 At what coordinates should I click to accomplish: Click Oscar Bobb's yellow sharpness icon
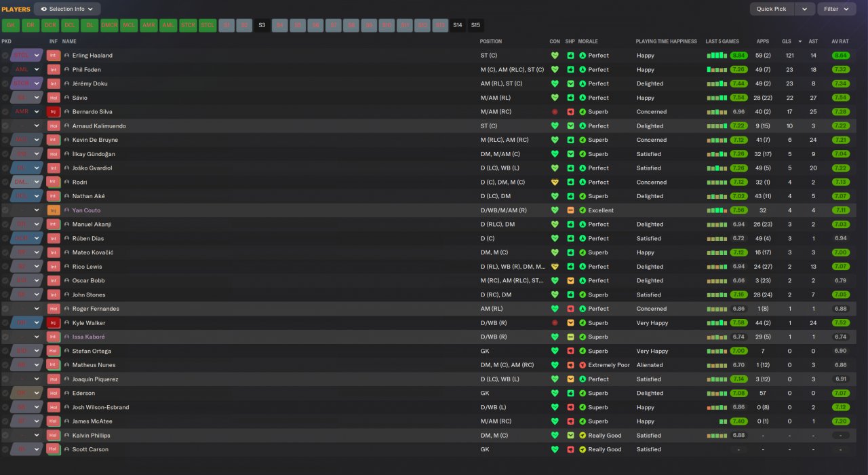[x=570, y=281]
